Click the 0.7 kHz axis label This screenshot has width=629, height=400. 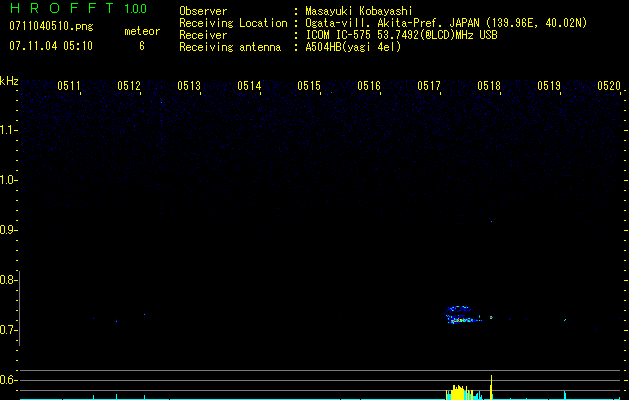8,330
